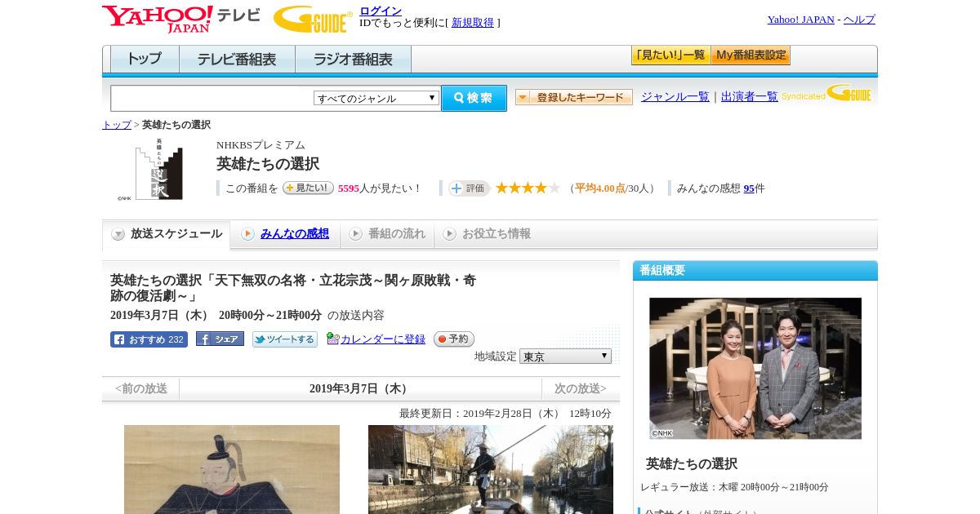This screenshot has height=514, width=980.
Task: Click the ツイートする Twitter button
Action: point(284,339)
